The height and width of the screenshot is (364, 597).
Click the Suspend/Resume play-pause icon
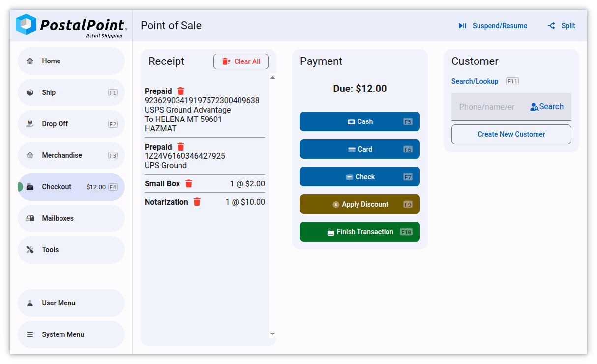coord(462,25)
